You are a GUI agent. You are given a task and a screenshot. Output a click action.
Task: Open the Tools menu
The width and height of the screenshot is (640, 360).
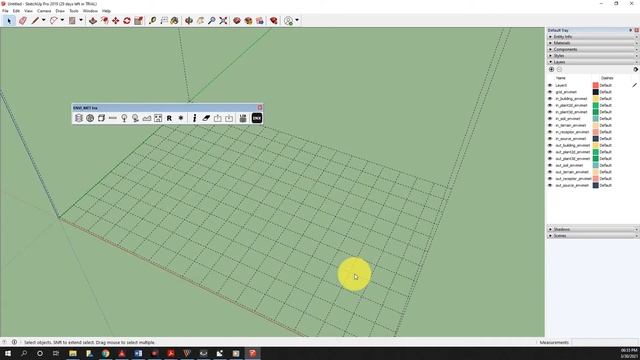tap(74, 11)
